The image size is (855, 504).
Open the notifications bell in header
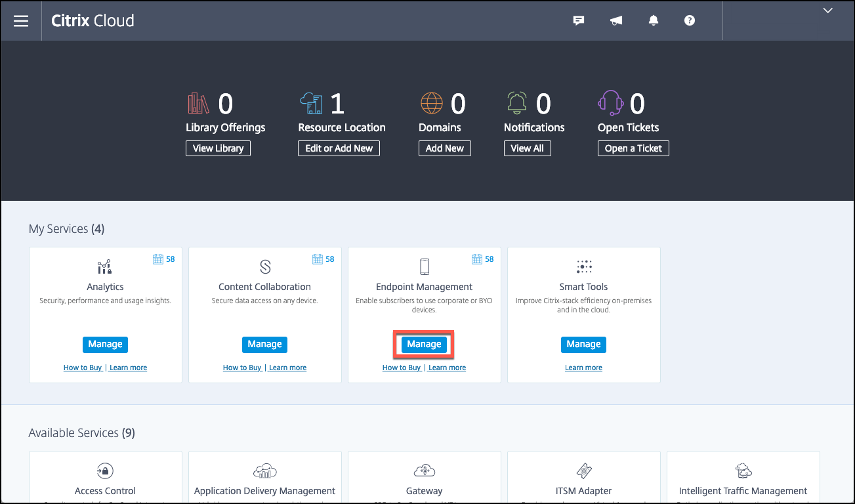click(654, 20)
